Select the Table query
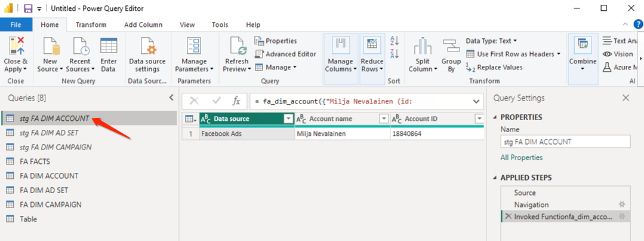The width and height of the screenshot is (644, 241). tap(89, 219)
